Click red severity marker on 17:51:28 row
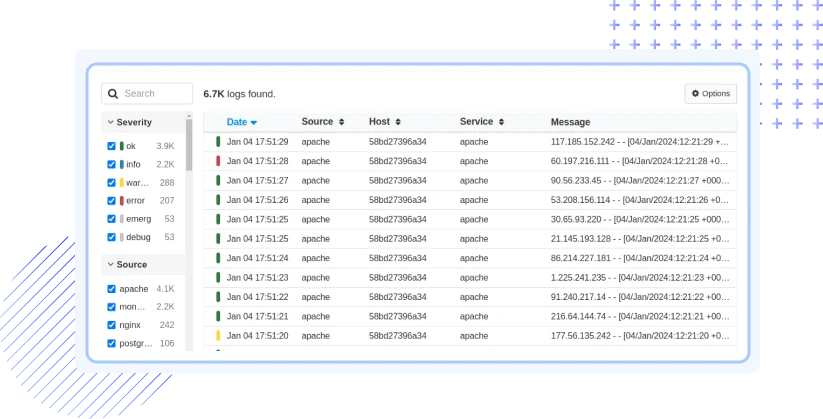The width and height of the screenshot is (823, 419). 218,161
